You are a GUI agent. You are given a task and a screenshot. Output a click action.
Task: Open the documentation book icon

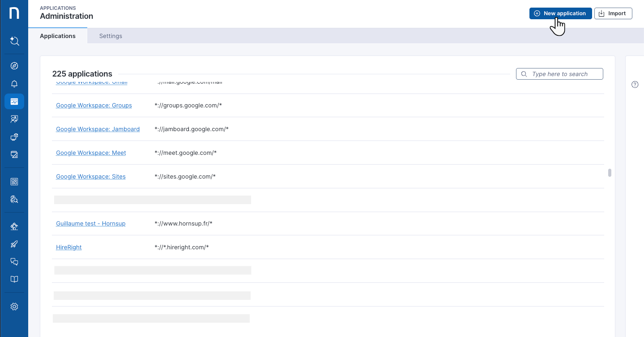coord(14,279)
